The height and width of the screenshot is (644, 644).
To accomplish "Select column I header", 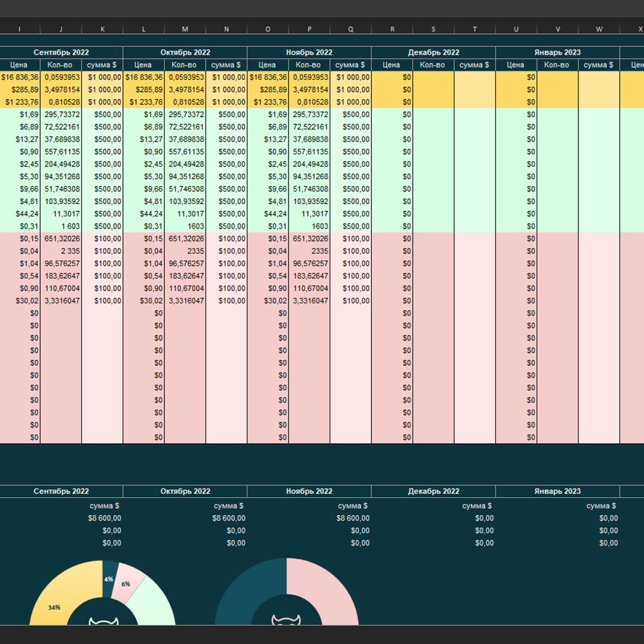I will point(20,29).
